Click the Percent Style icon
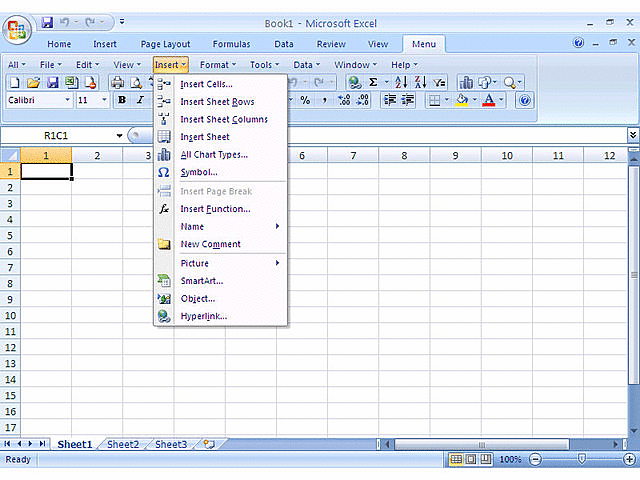 (x=305, y=100)
